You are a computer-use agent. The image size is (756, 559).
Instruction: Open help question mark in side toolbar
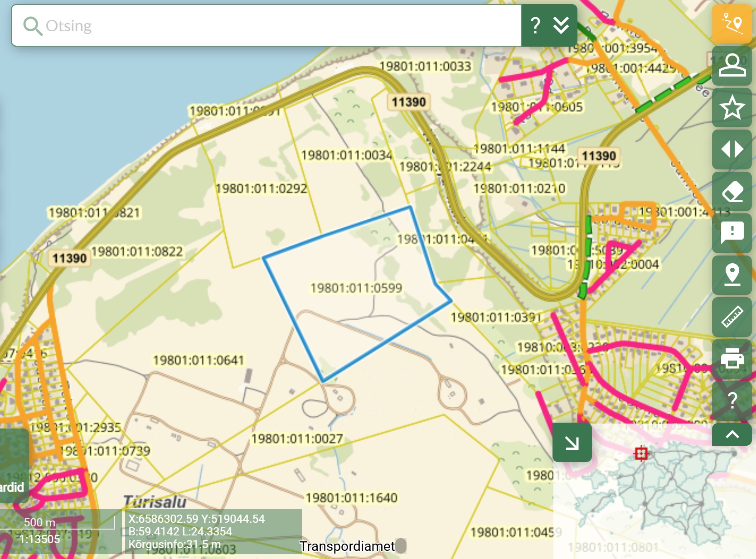pos(732,400)
